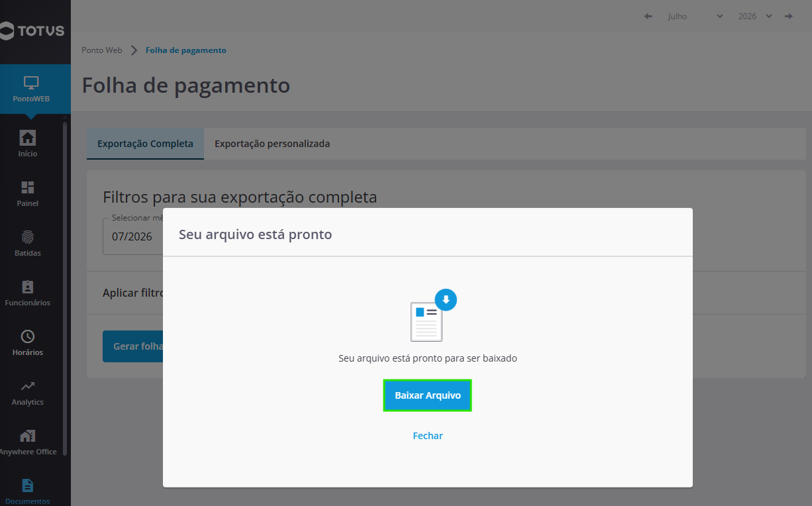Click the 07/2026 month field
Image resolution: width=812 pixels, height=506 pixels.
(132, 236)
